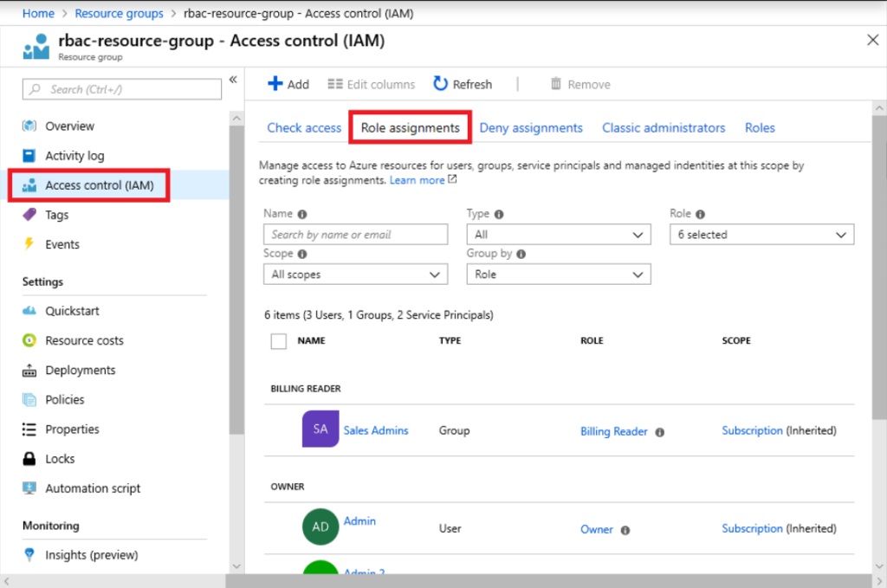The height and width of the screenshot is (588, 887).
Task: Open the Type filter dropdown
Action: 558,234
